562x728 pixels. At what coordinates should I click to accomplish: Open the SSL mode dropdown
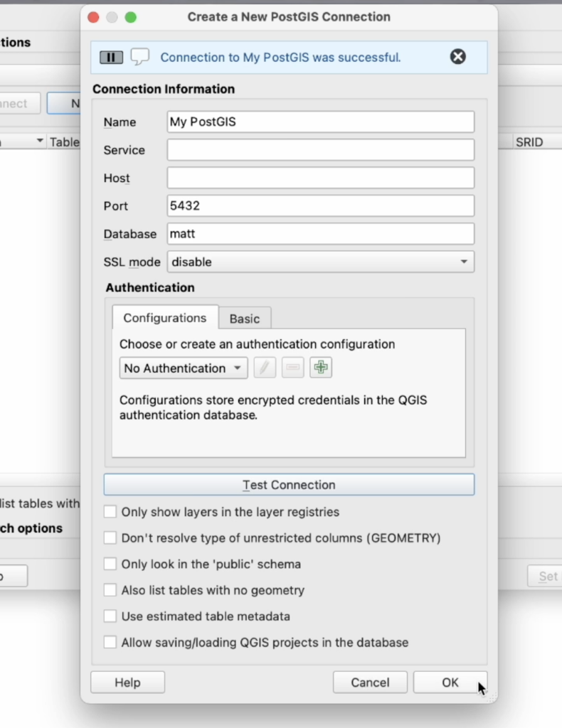click(x=320, y=262)
